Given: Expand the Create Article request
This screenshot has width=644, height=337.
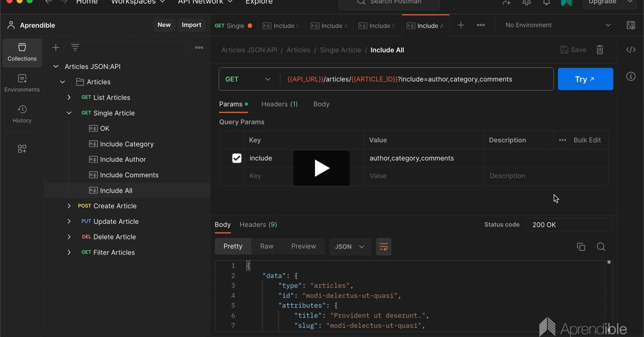Looking at the screenshot, I should click(x=69, y=206).
